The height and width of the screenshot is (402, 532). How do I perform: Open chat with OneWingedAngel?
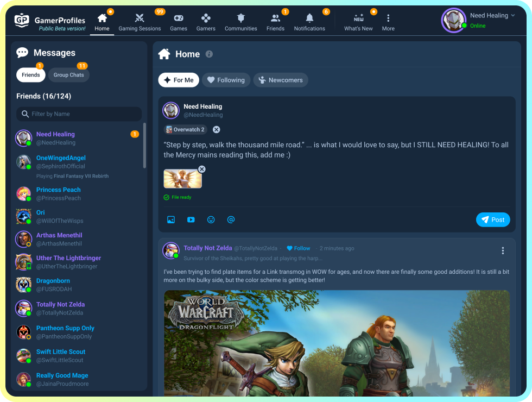tap(78, 166)
